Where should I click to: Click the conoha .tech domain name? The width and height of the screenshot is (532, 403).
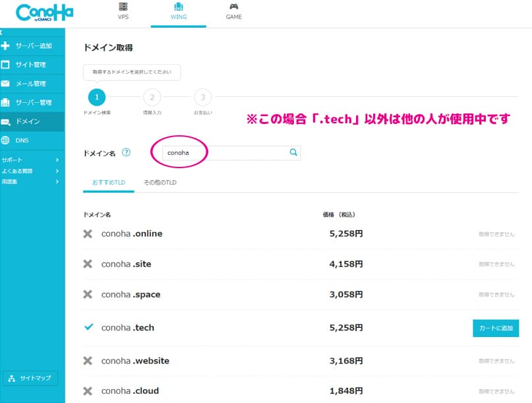coord(128,328)
